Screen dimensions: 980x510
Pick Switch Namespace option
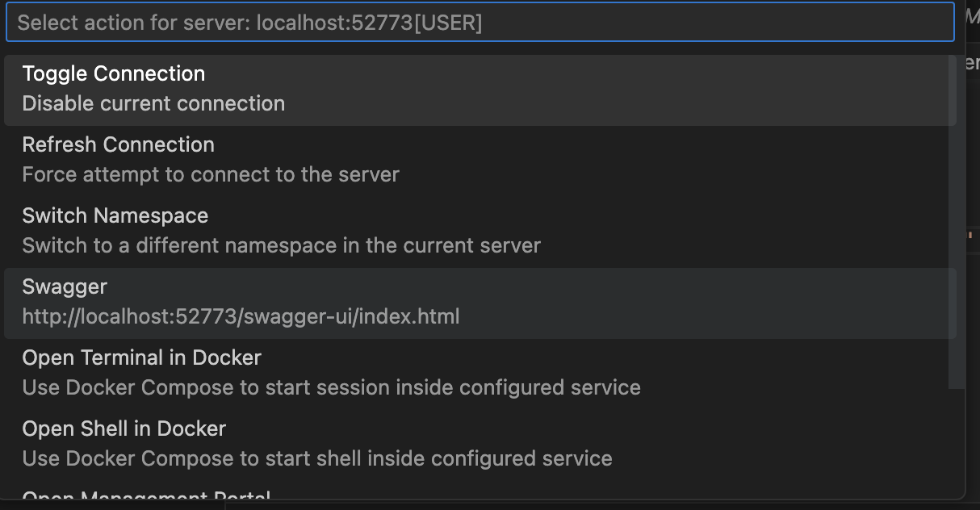pos(480,232)
